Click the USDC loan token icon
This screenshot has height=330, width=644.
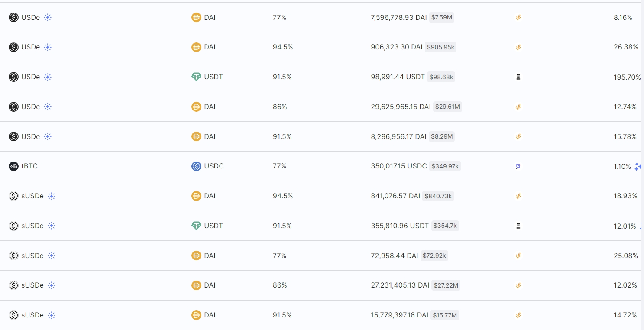[196, 166]
